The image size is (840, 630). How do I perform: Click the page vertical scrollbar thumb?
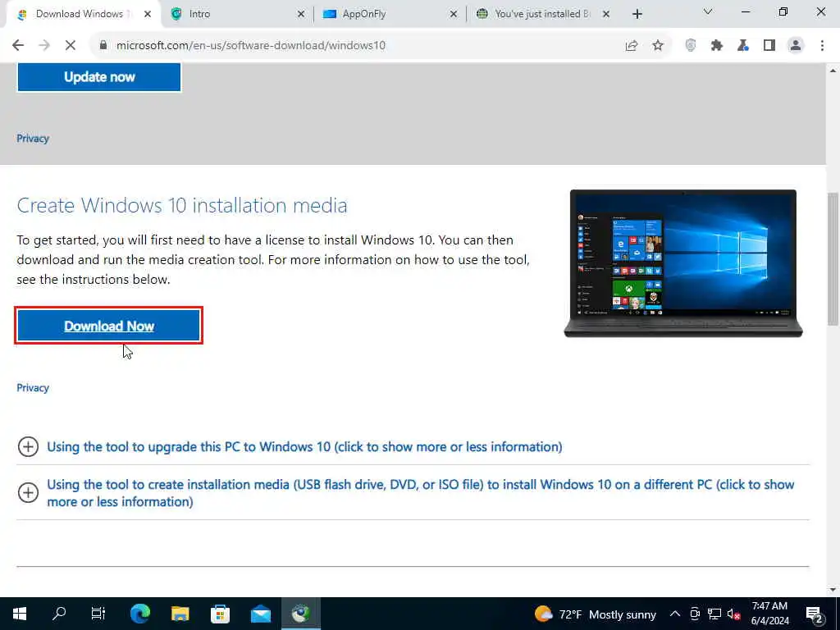tap(833, 258)
